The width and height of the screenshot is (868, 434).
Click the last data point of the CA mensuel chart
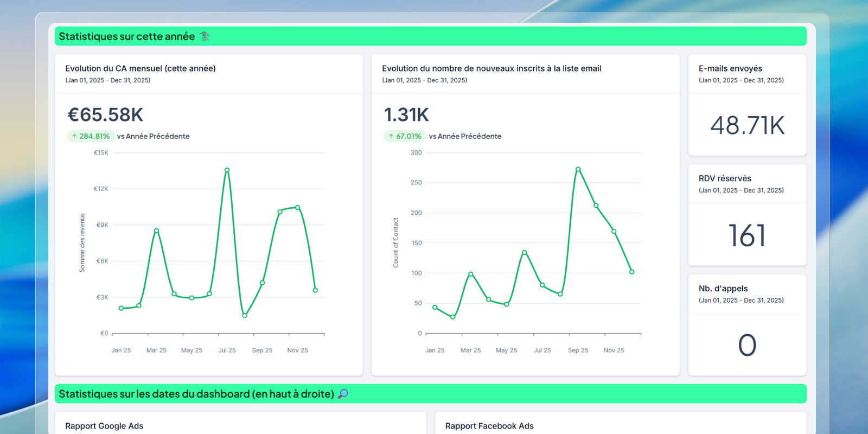click(x=315, y=290)
